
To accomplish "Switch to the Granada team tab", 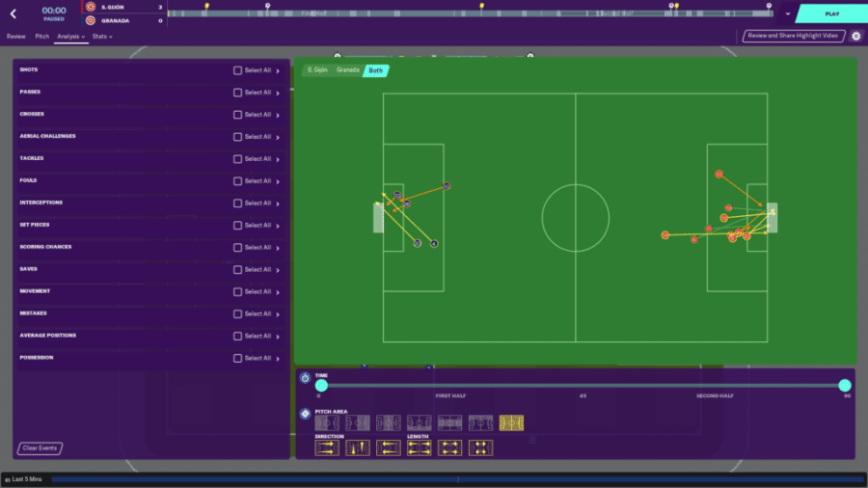I will tap(347, 70).
